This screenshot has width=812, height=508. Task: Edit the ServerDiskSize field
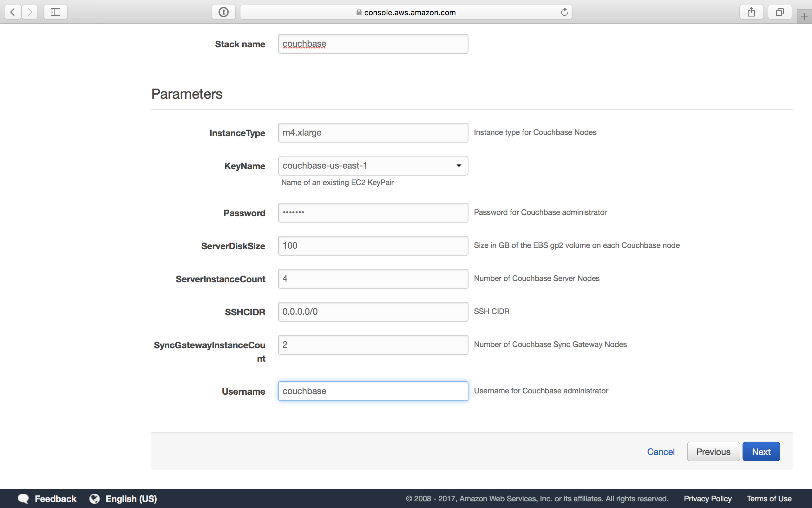click(x=373, y=246)
